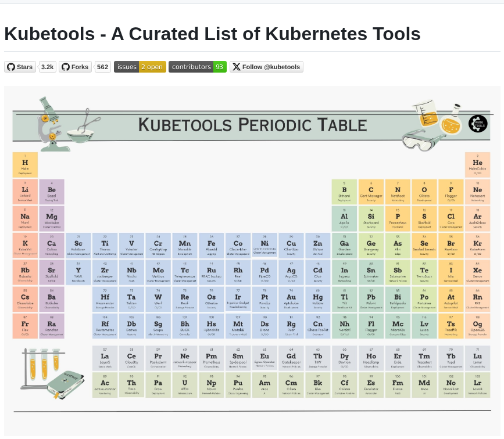The height and width of the screenshot is (439, 504).
Task: Open the Stars badge
Action: pyautogui.click(x=20, y=67)
